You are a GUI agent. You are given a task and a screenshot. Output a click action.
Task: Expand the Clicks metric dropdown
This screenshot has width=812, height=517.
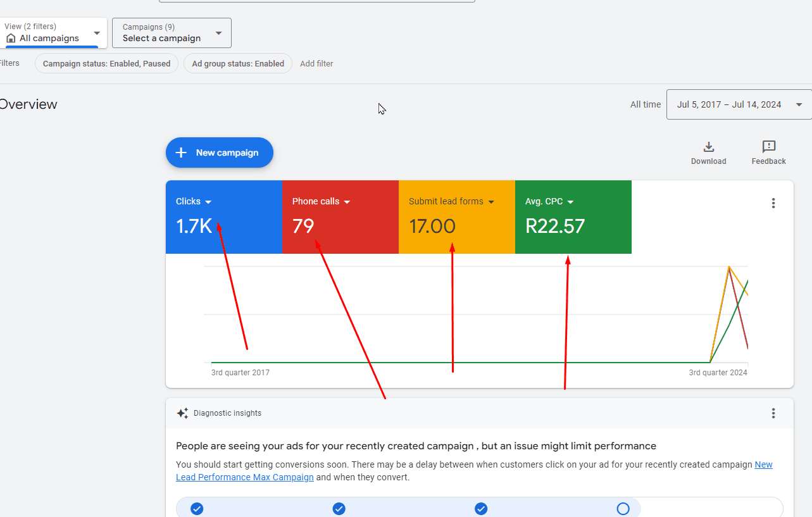pyautogui.click(x=208, y=202)
